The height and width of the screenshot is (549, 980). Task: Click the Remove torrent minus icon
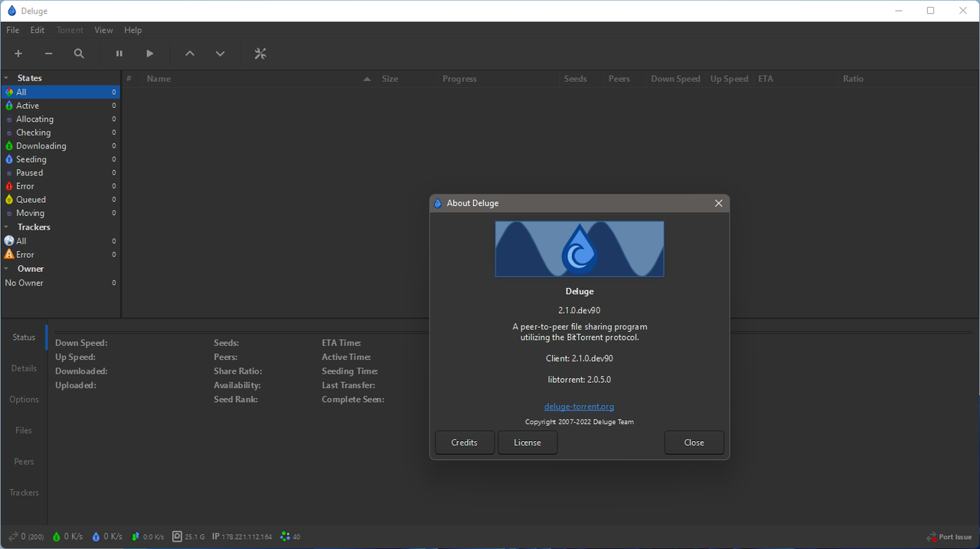(49, 54)
